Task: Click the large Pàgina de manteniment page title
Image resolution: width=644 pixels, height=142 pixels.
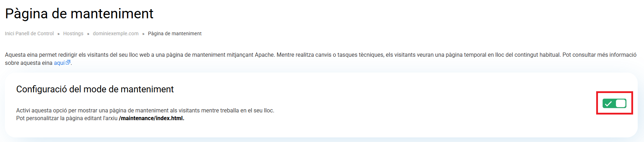Action: tap(79, 14)
